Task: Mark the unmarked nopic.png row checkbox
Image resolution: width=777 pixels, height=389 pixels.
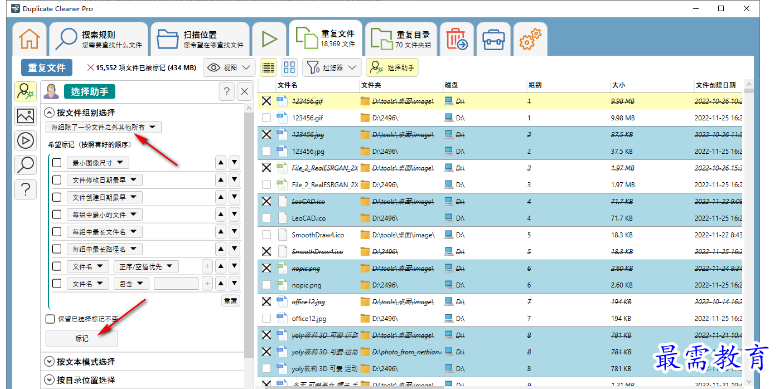Action: tap(267, 285)
